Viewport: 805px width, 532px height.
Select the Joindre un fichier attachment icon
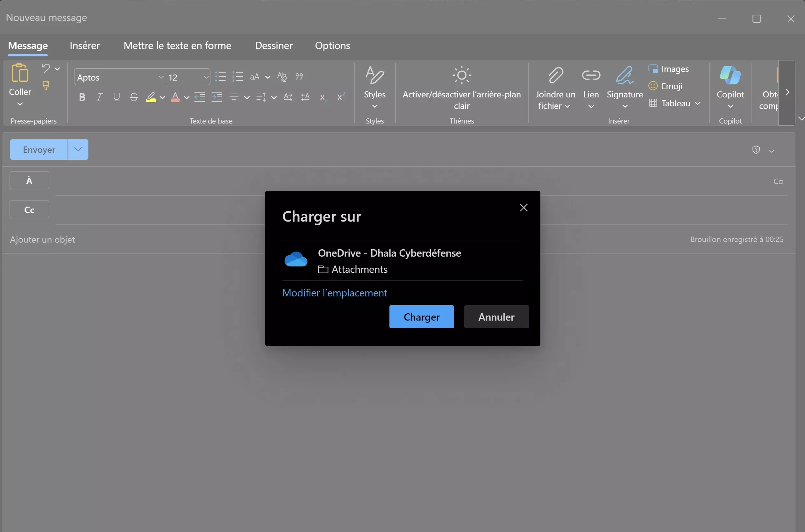pyautogui.click(x=556, y=75)
